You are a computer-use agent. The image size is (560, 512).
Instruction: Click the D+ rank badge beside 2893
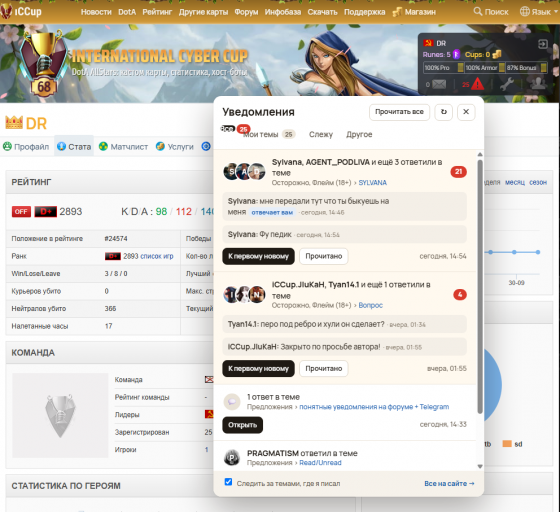point(45,212)
